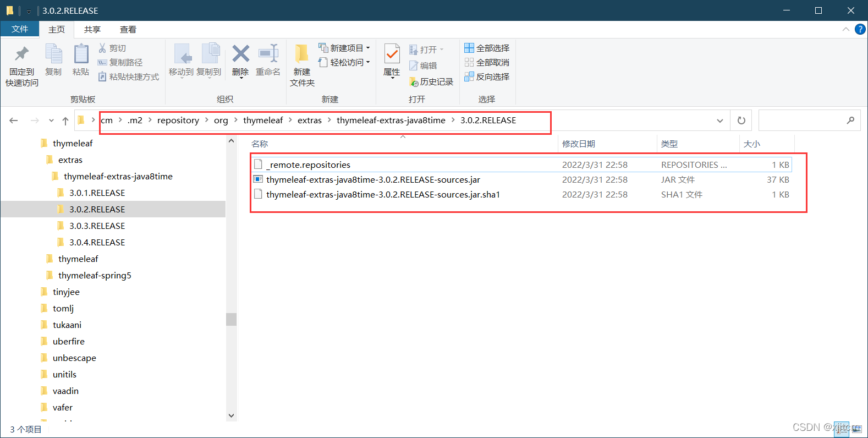Switch to large icons view button
The height and width of the screenshot is (438, 868).
click(857, 430)
